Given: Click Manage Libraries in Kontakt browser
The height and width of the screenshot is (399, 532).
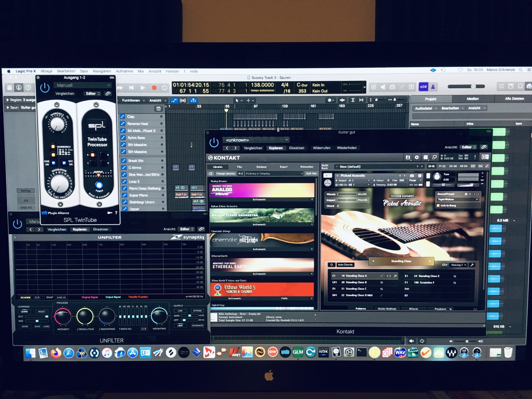Looking at the screenshot, I should [x=225, y=173].
